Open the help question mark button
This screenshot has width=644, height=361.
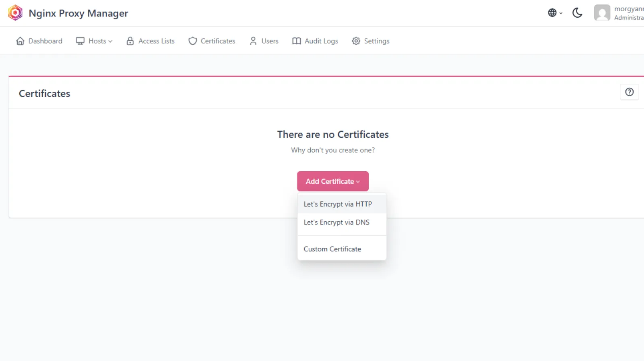coord(629,92)
